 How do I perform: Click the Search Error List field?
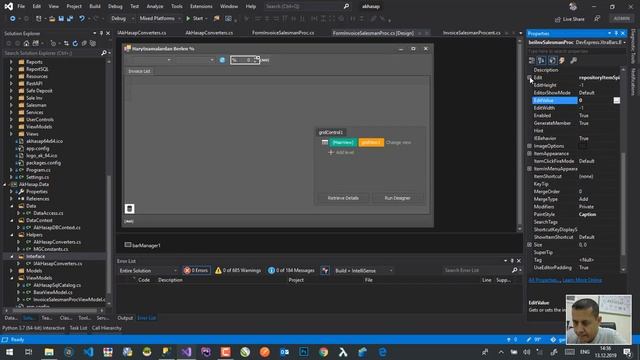point(477,270)
